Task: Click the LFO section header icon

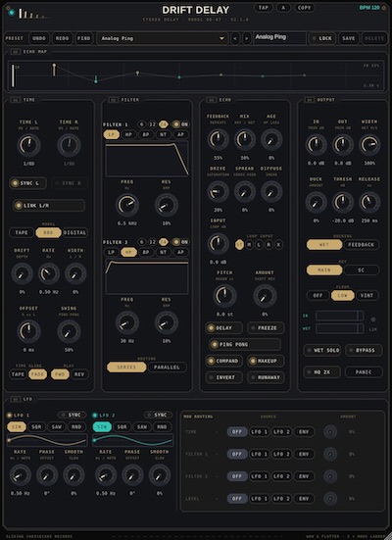Action: point(15,399)
